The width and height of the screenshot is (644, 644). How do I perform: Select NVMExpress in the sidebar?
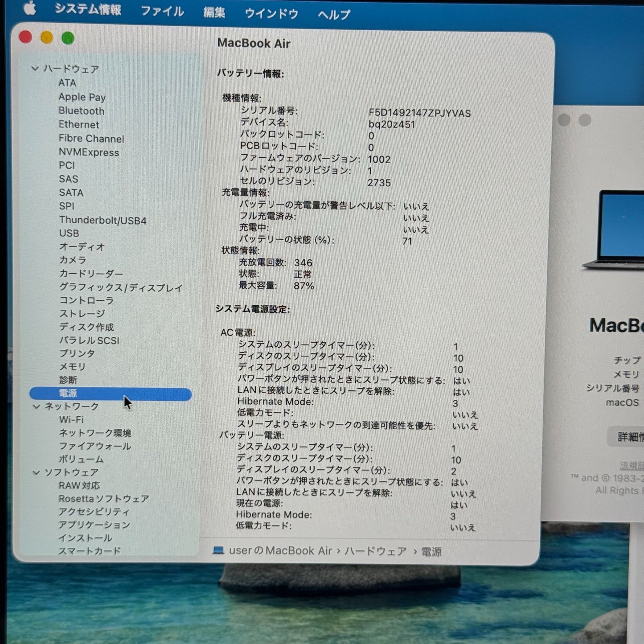point(89,152)
